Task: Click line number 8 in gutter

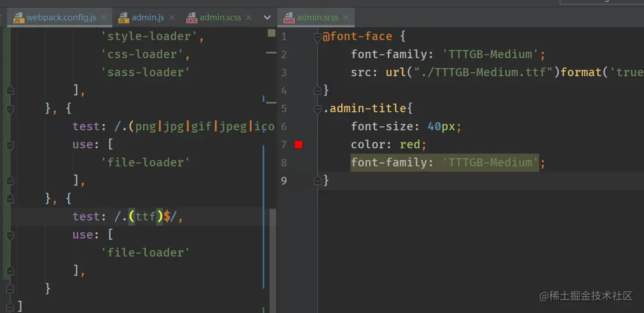Action: (284, 163)
